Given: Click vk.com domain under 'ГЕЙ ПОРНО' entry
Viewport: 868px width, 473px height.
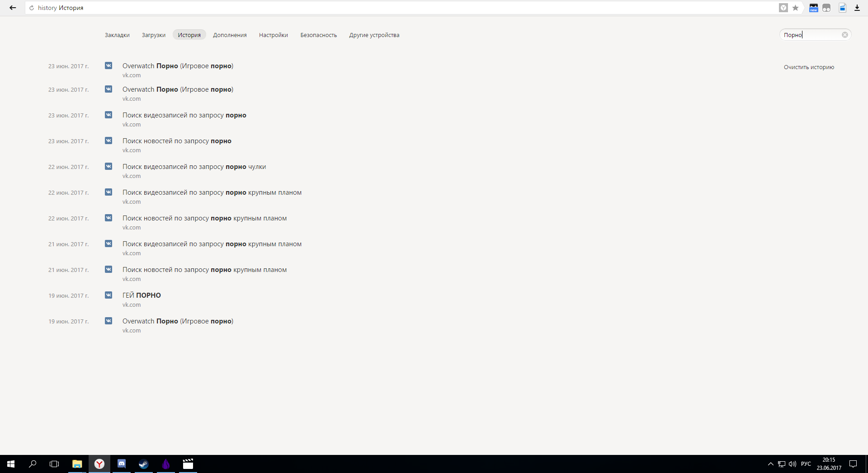Looking at the screenshot, I should point(132,305).
